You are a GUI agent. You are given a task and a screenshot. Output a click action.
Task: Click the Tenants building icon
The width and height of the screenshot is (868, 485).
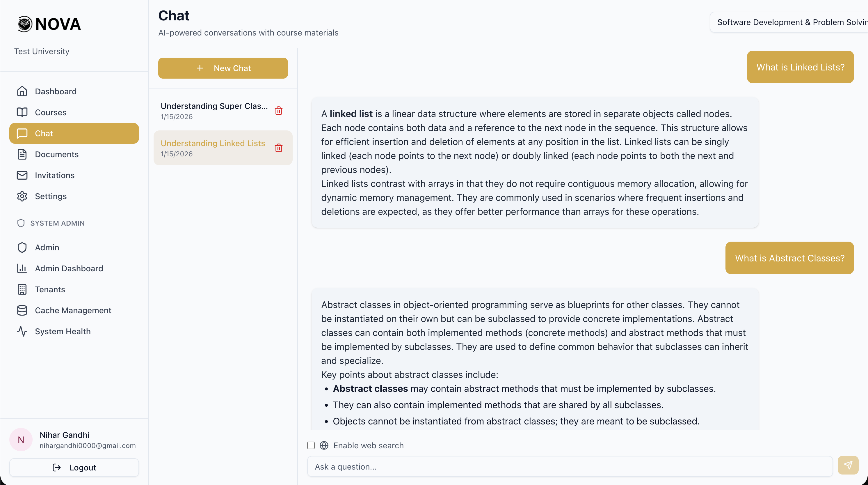(x=22, y=289)
